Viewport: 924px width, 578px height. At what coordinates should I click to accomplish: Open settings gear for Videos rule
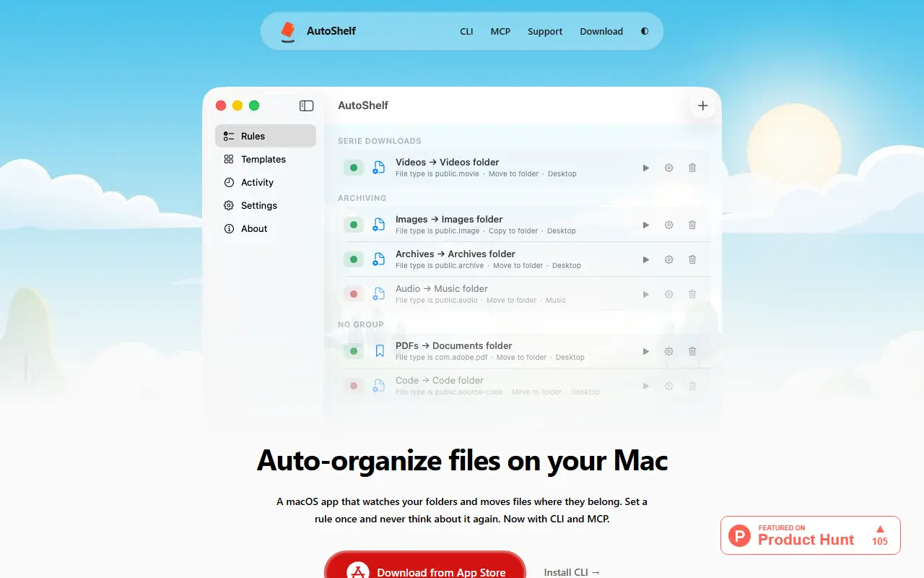point(669,168)
